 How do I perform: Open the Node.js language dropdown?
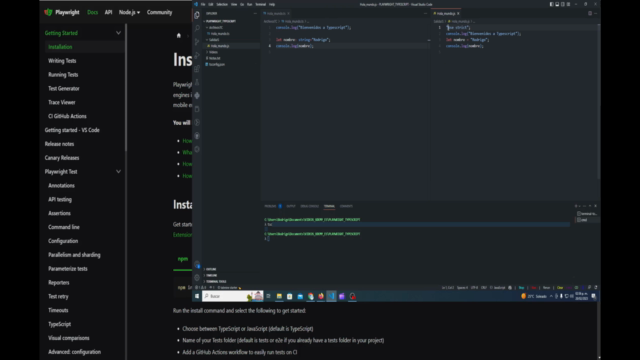[129, 12]
